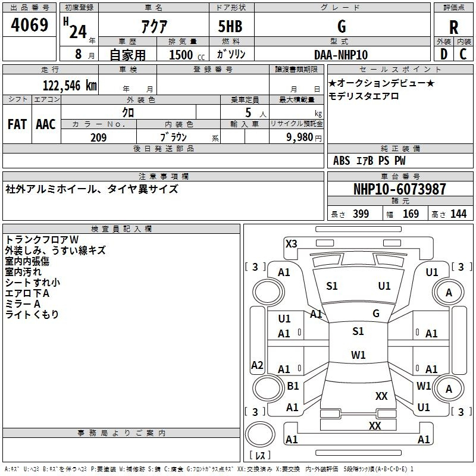Select the W1 mark on the roof
This screenshot has height=476, width=476.
(x=358, y=355)
